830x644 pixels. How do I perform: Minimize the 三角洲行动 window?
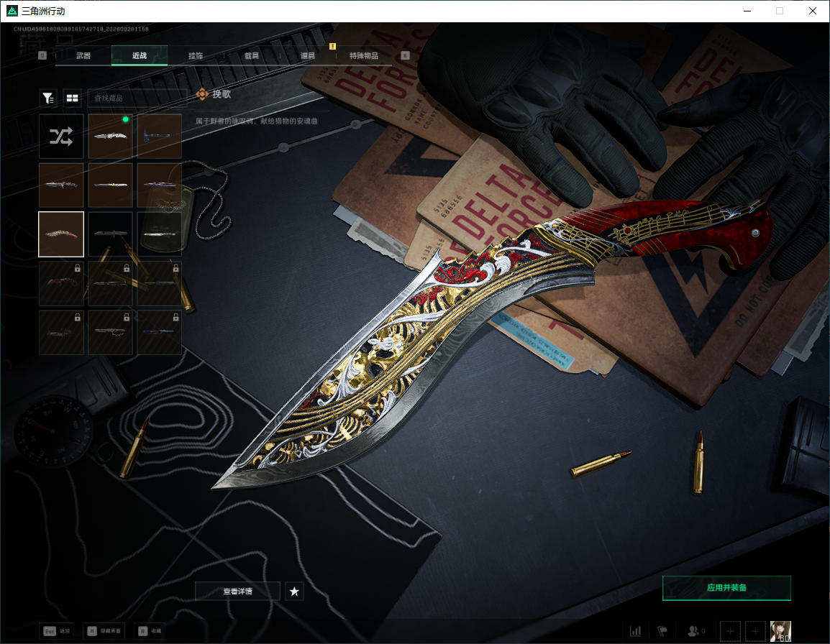point(747,11)
